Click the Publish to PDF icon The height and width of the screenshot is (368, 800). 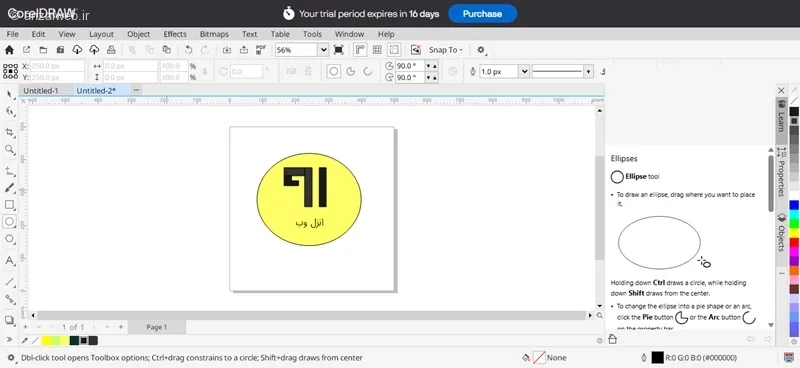tap(261, 50)
